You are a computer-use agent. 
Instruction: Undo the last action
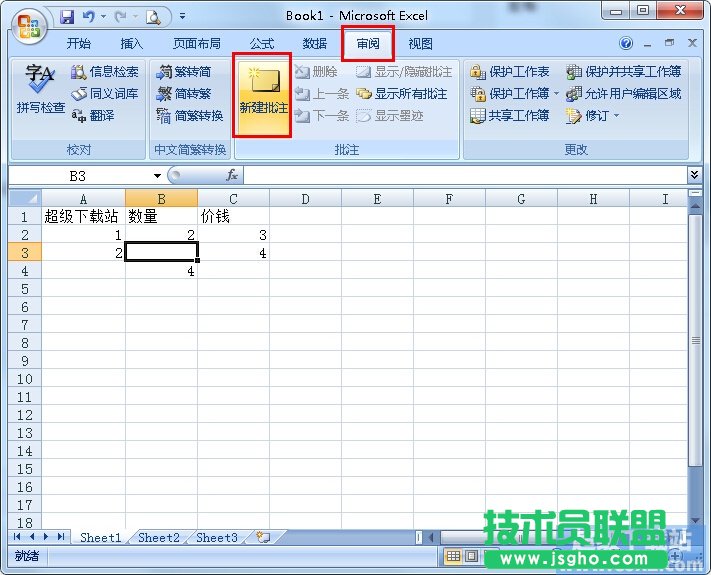(x=88, y=17)
